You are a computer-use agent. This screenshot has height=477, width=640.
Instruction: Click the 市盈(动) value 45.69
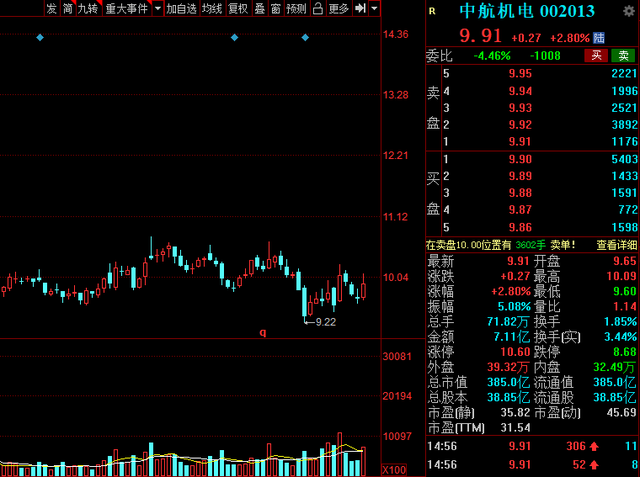tap(622, 413)
